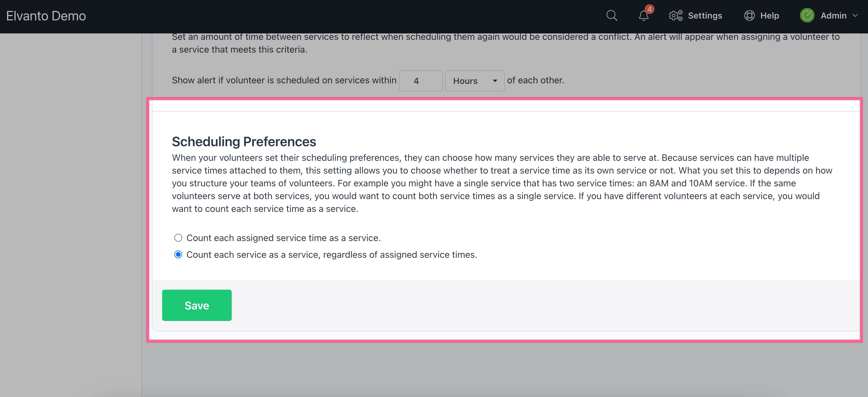Open the Help menu label
The height and width of the screenshot is (397, 868).
click(770, 16)
